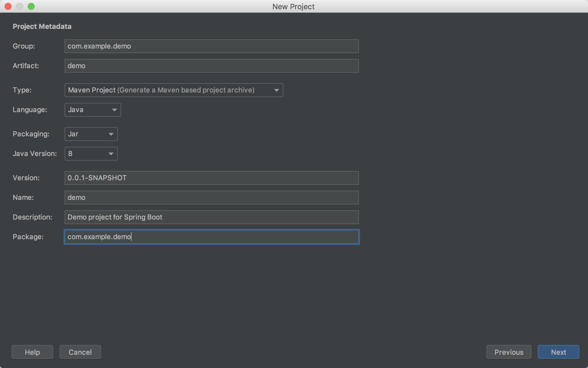
Task: Open the Language dropdown set to Java
Action: 92,110
